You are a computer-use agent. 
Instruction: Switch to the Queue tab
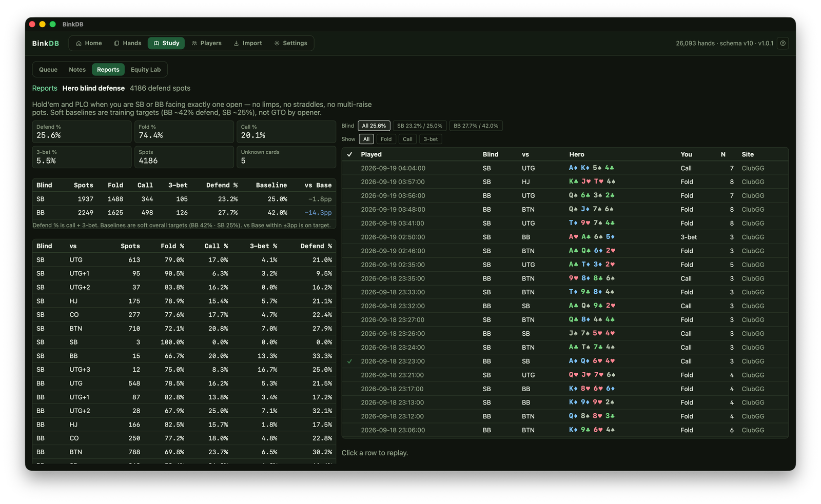(48, 70)
